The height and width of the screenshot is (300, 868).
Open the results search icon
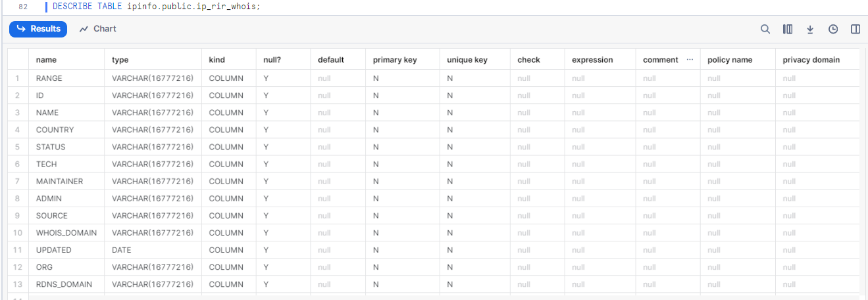coord(765,29)
